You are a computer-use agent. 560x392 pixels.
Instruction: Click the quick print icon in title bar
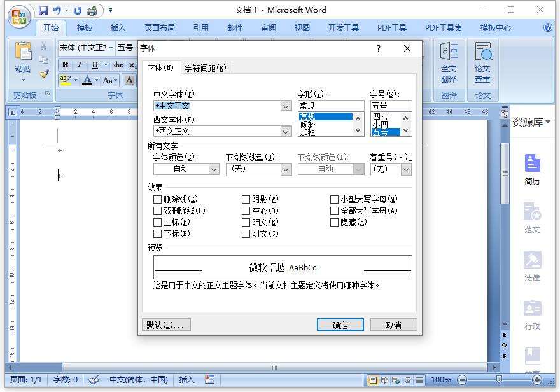(x=92, y=11)
